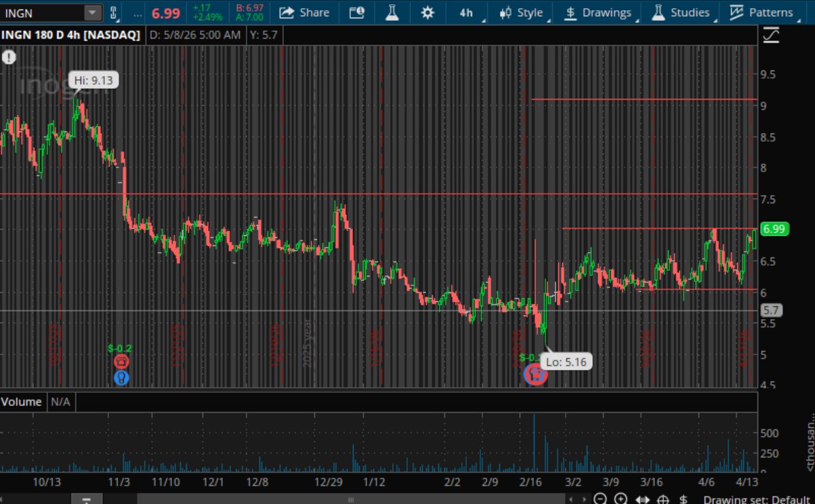Click the corporate actions calendar icon
The height and width of the screenshot is (504, 815).
[x=357, y=12]
